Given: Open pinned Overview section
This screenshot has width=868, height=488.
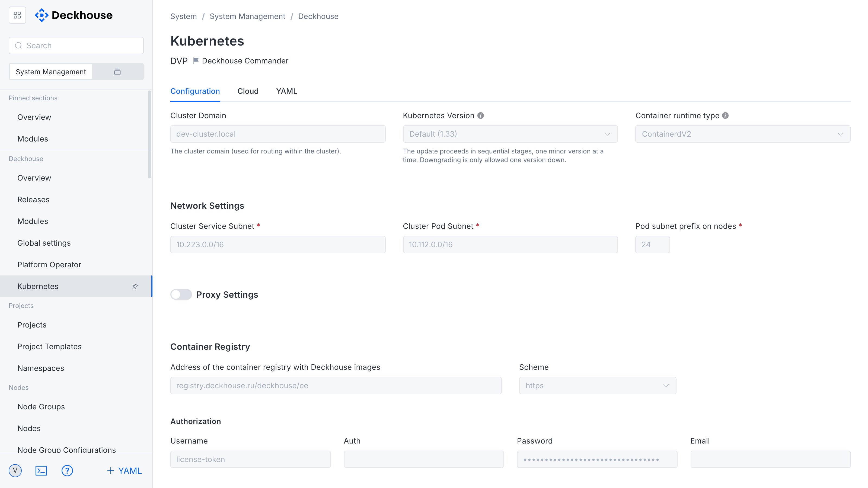Looking at the screenshot, I should point(76,117).
